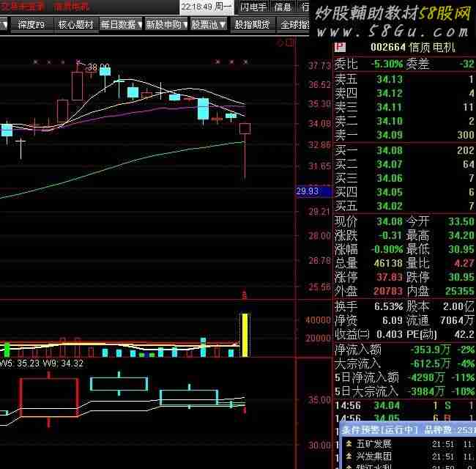The width and height of the screenshot is (476, 469).
Task: Click the 闪电手 button
Action: click(x=253, y=7)
